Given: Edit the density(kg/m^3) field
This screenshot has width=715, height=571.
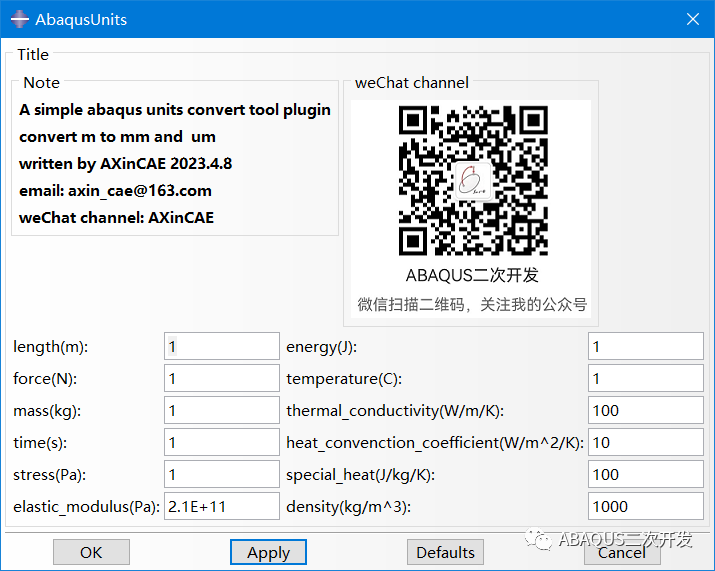Looking at the screenshot, I should (x=646, y=506).
